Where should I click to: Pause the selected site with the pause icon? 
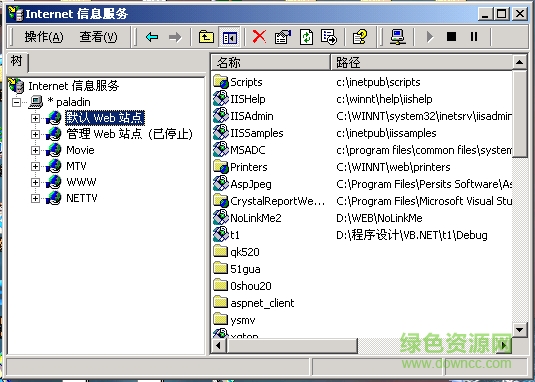tap(474, 36)
